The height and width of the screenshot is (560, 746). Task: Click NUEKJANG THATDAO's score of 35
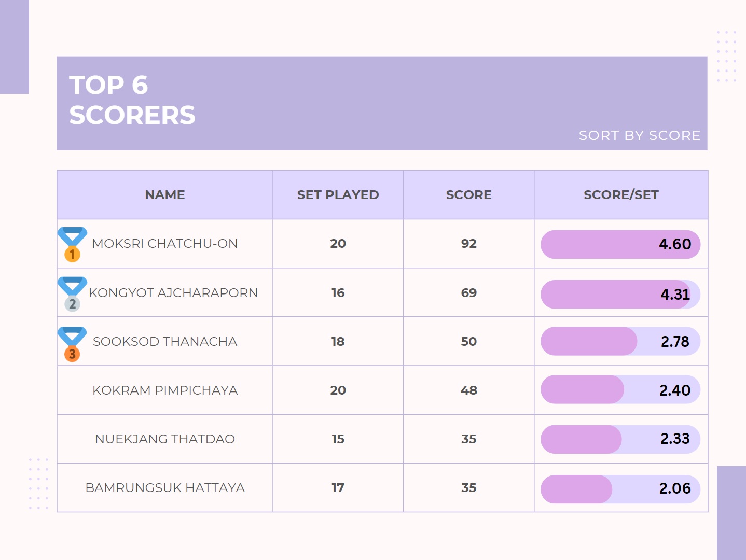point(469,439)
